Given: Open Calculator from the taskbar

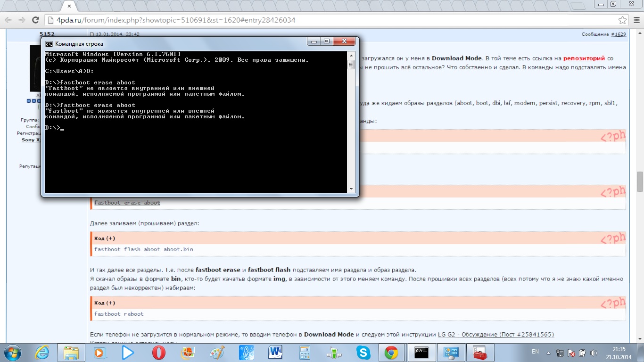Looking at the screenshot, I should pyautogui.click(x=305, y=353).
